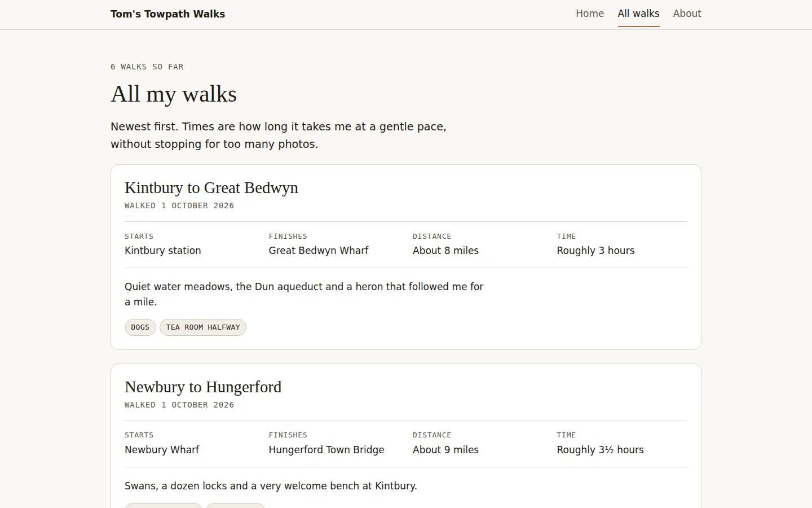Image resolution: width=812 pixels, height=508 pixels.
Task: Go to the About page
Action: click(687, 14)
